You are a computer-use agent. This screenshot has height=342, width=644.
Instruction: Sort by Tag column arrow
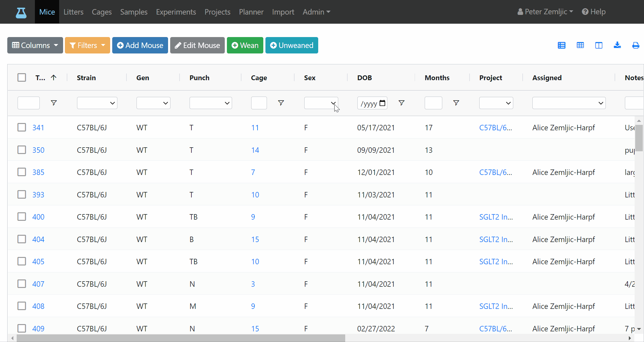pos(54,77)
